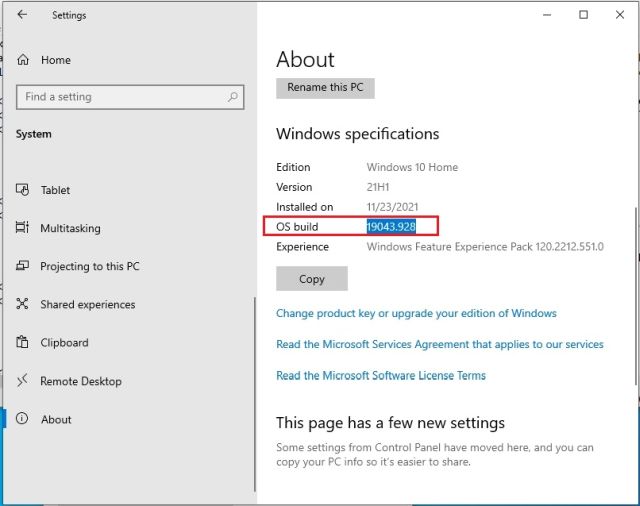The height and width of the screenshot is (506, 640).
Task: Open Clipboard settings
Action: click(64, 343)
